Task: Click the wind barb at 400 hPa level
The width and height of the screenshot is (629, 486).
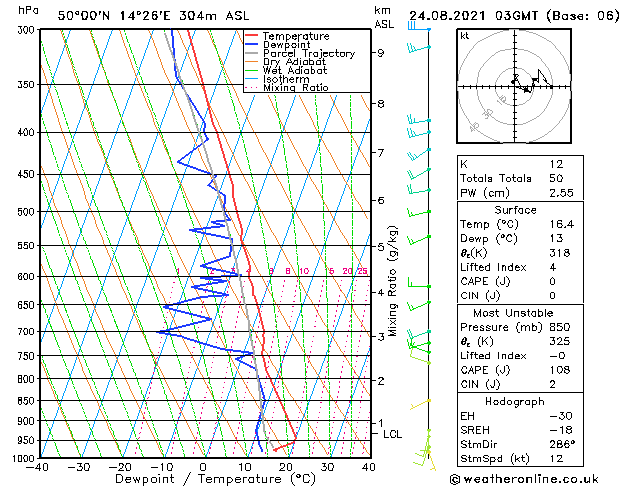Action: (419, 132)
